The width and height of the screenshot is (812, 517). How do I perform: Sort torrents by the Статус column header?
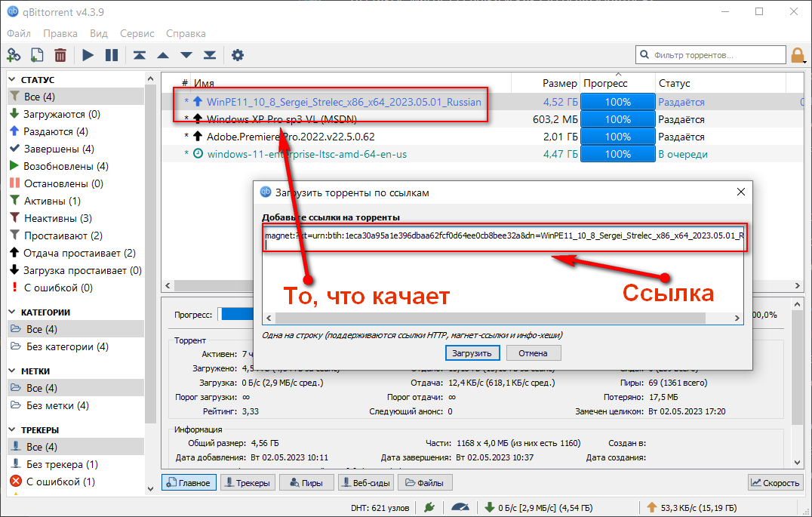pos(721,83)
